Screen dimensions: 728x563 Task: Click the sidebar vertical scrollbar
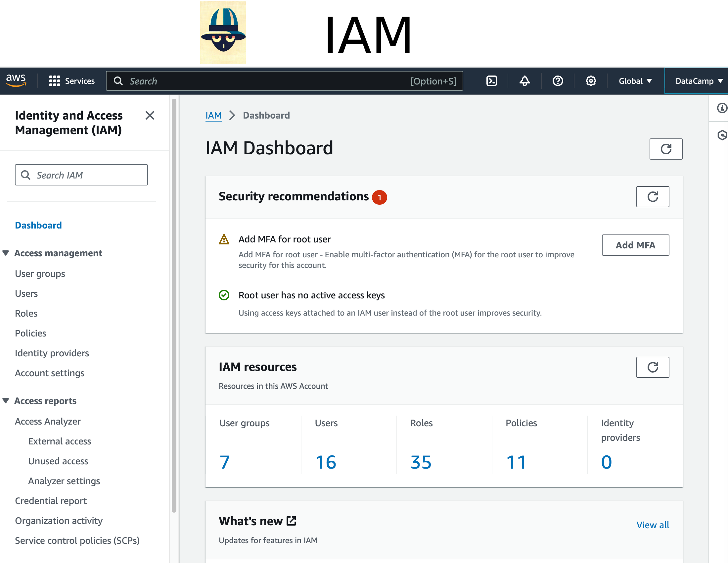coord(174,305)
